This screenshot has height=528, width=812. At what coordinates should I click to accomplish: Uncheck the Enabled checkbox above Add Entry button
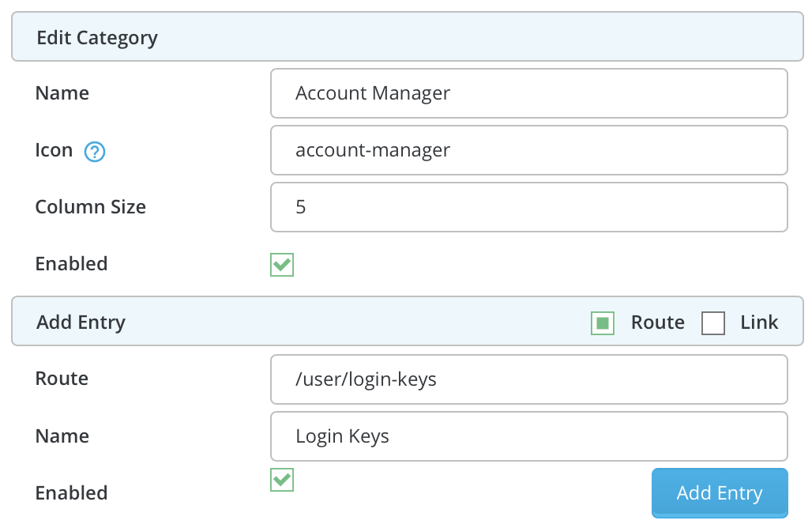point(282,479)
